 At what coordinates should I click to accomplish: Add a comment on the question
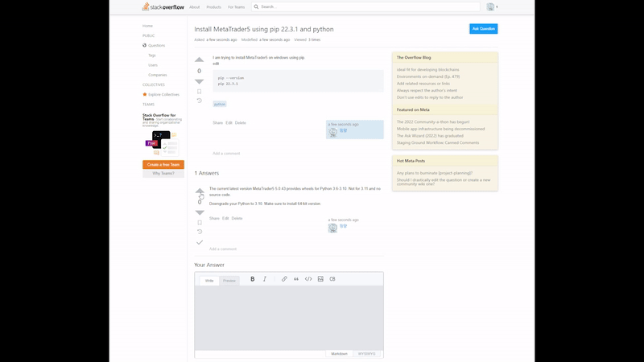click(226, 154)
